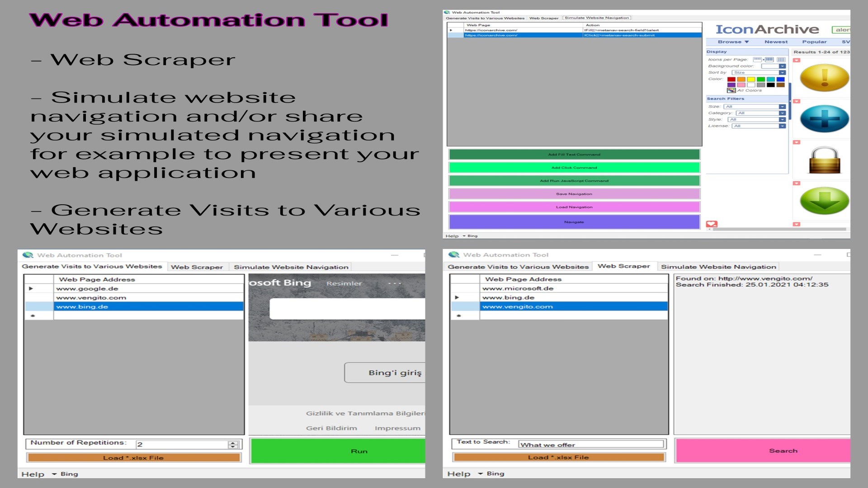This screenshot has width=868, height=488.
Task: Click the green download arrow icon
Action: click(824, 201)
